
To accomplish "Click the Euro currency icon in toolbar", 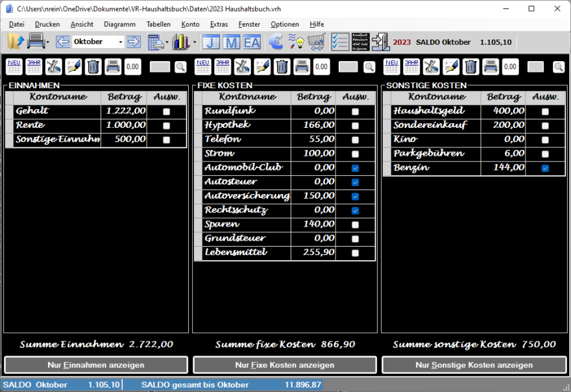I will pos(276,42).
